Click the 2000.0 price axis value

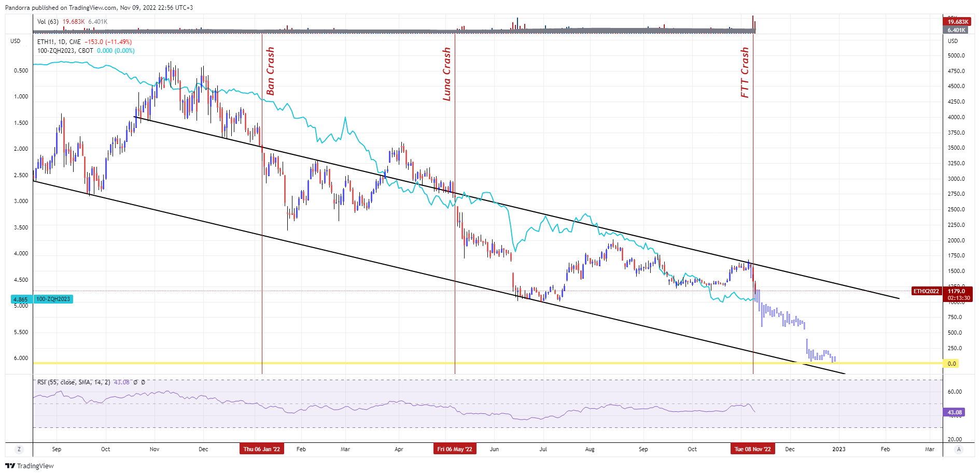coord(956,240)
